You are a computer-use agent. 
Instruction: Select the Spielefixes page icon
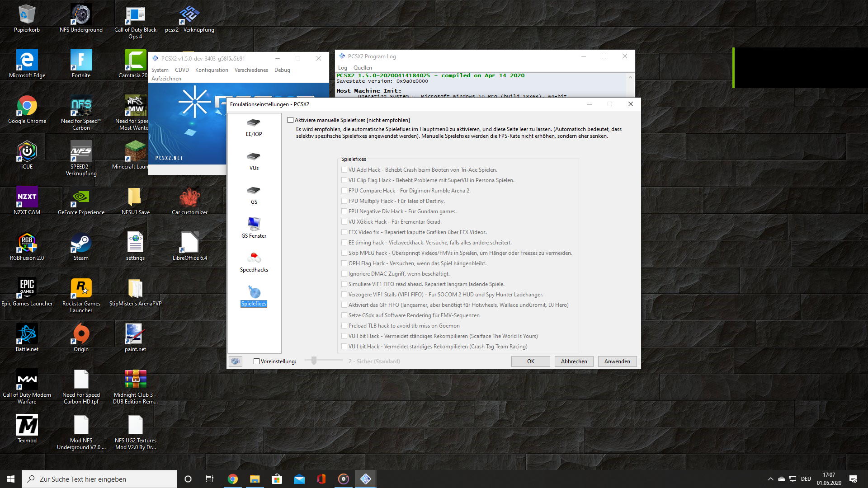254,296
